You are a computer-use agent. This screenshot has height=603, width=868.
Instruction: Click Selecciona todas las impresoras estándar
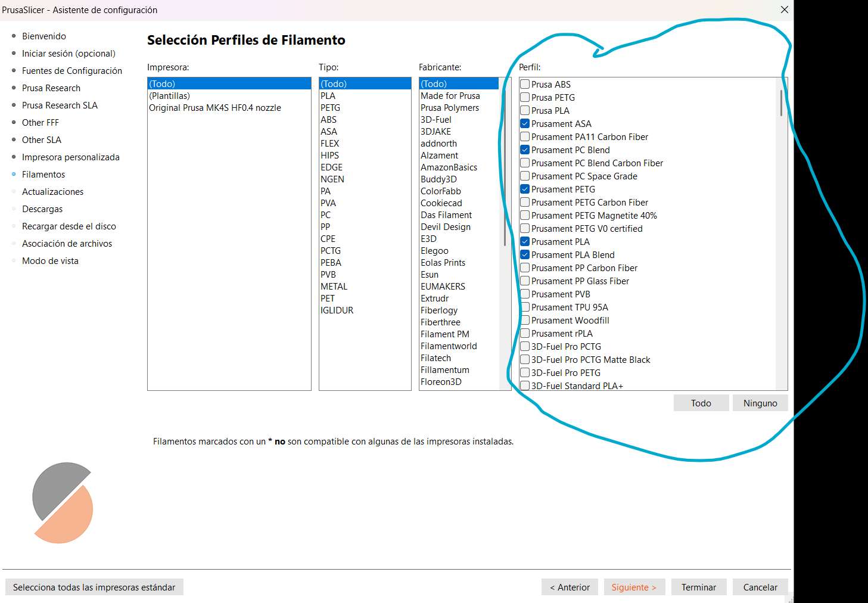[94, 587]
